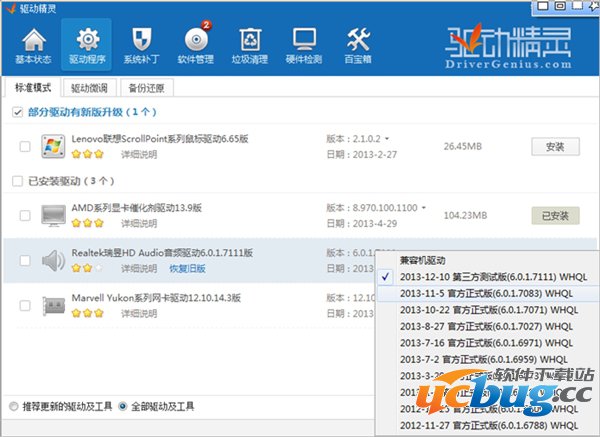Click the Marvell Yukon network card icon
Image resolution: width=600 pixels, height=437 pixels.
(x=53, y=306)
